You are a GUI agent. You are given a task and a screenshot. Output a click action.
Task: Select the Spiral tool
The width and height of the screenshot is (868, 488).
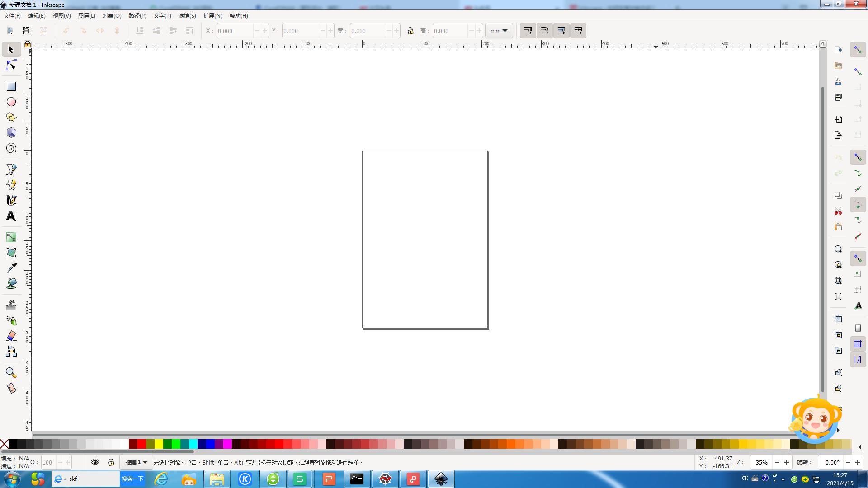pyautogui.click(x=11, y=148)
